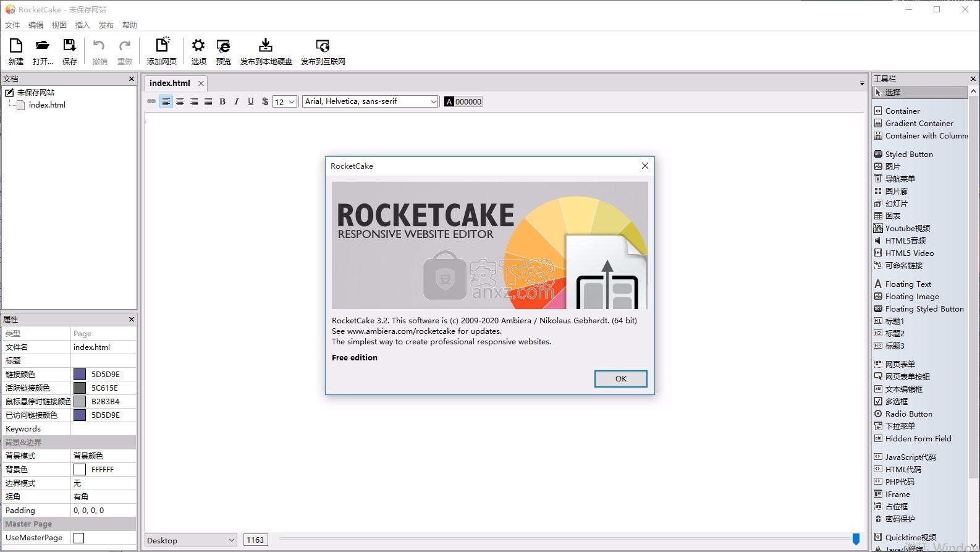Image resolution: width=980 pixels, height=552 pixels.
Task: Close the RocketCake about dialog
Action: coord(644,166)
